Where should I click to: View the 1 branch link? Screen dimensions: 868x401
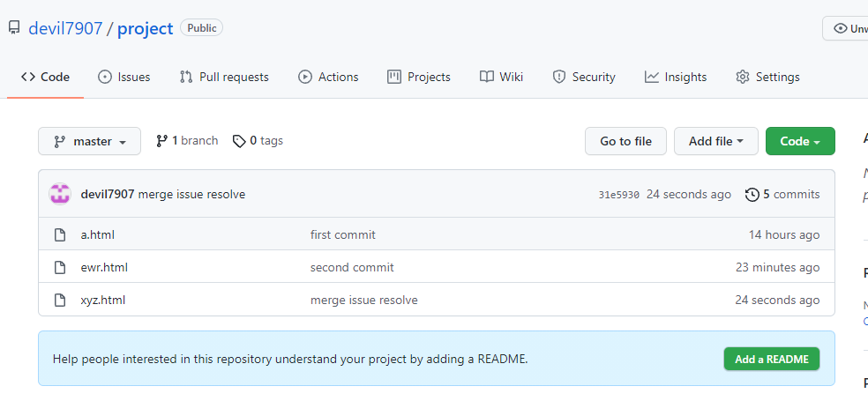tap(187, 141)
